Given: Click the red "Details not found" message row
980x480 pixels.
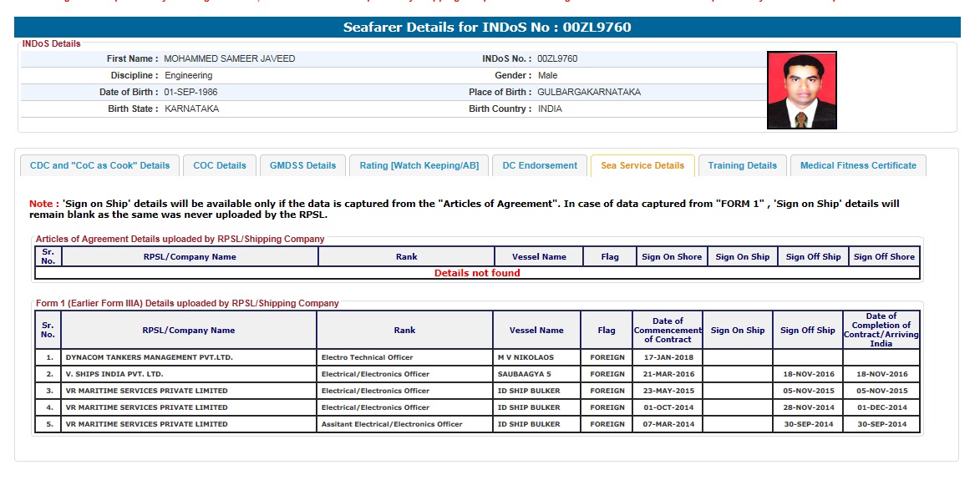Looking at the screenshot, I should point(476,273).
